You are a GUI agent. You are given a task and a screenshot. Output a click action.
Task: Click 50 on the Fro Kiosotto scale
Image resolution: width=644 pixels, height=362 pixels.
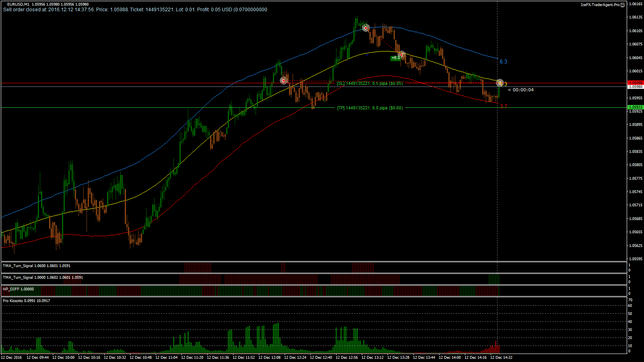pos(630,314)
